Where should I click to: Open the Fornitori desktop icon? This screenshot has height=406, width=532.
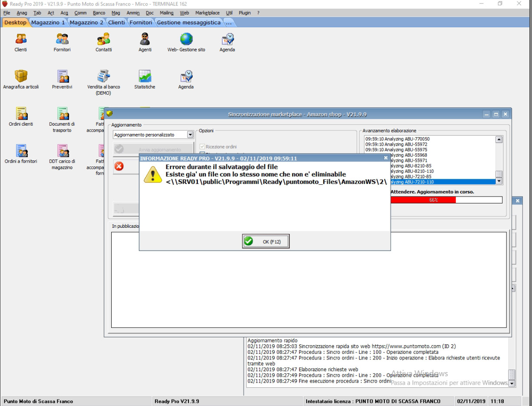coord(62,39)
